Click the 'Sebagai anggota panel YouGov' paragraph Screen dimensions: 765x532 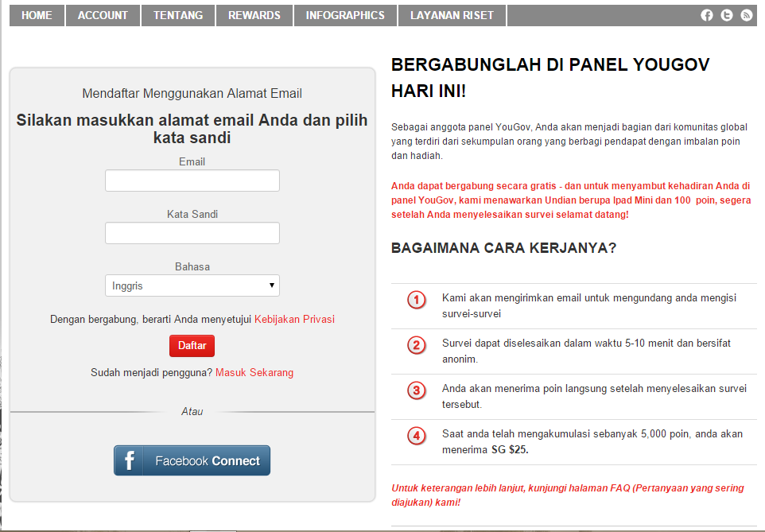tap(569, 142)
